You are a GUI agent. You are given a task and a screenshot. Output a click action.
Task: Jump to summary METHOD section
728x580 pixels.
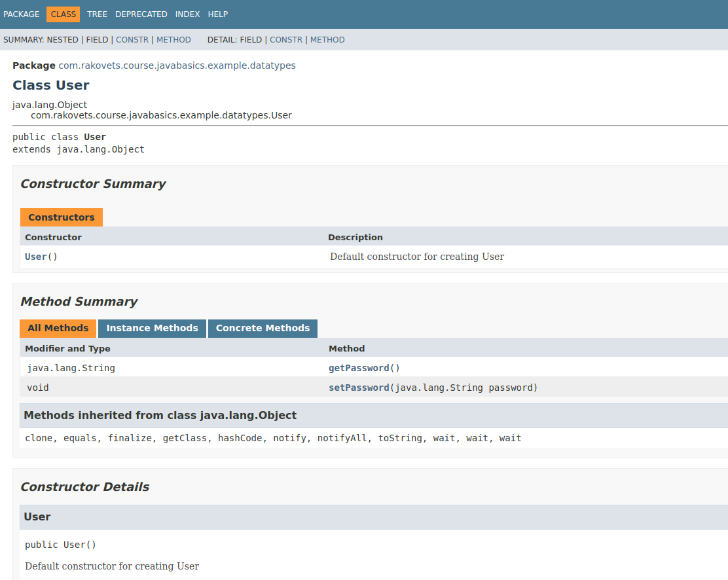click(173, 40)
